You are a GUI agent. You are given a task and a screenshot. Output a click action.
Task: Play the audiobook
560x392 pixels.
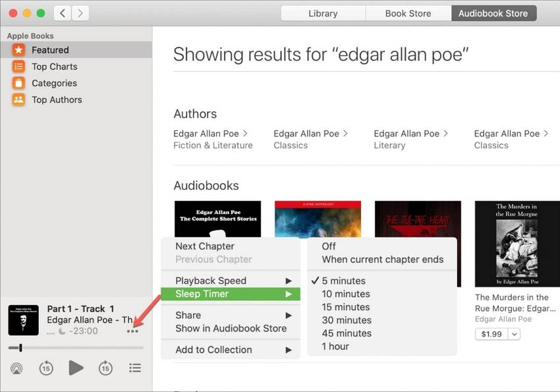point(76,368)
